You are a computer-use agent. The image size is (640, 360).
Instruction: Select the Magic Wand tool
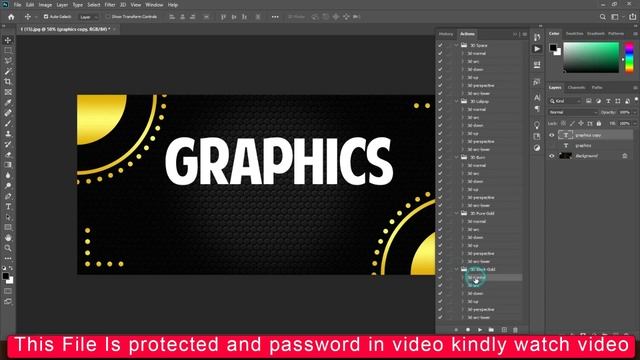click(x=8, y=71)
